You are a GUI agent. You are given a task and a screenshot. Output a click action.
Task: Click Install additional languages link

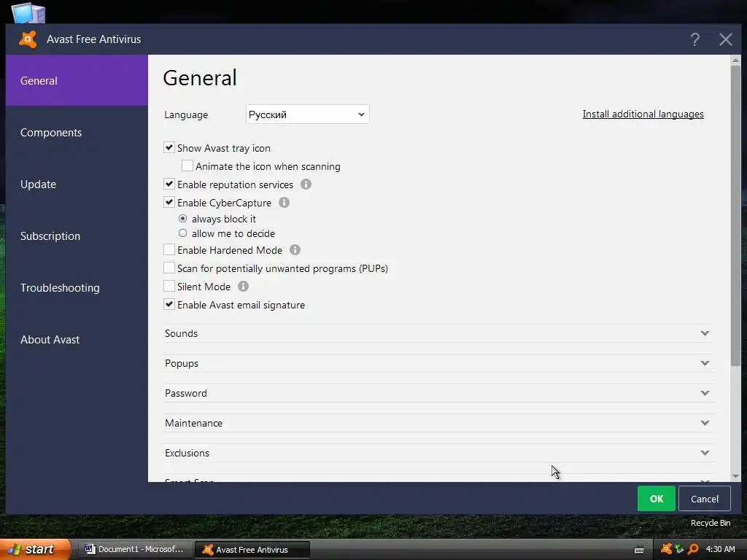[643, 114]
